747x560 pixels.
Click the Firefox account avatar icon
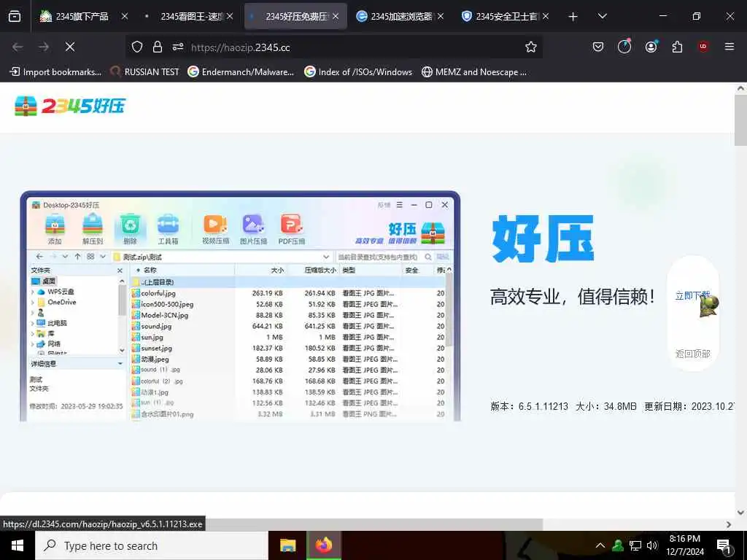[651, 46]
